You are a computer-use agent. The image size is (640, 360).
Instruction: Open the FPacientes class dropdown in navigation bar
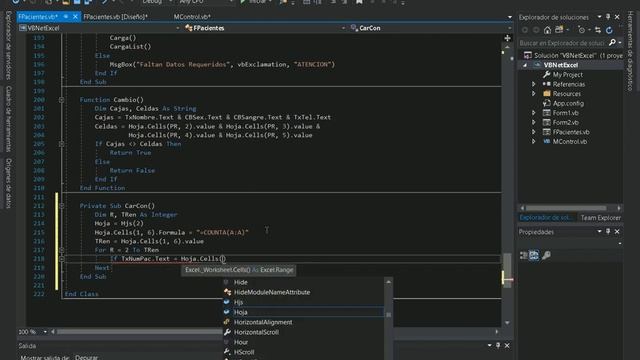(x=343, y=28)
